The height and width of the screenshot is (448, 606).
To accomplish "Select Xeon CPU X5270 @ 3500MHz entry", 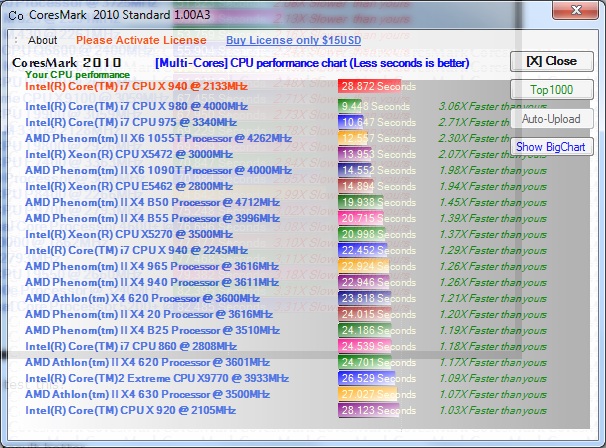I will pos(129,234).
